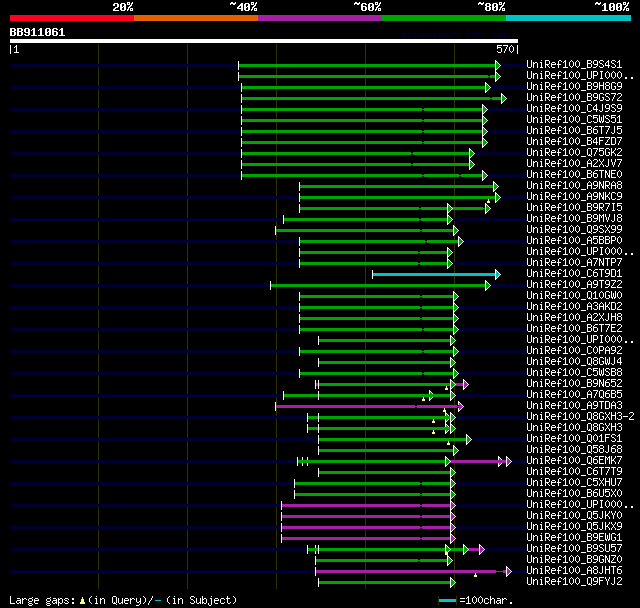The image size is (640, 608).
Task: Select the UniRef100_Q01FS1 label
Action: pyautogui.click(x=574, y=439)
